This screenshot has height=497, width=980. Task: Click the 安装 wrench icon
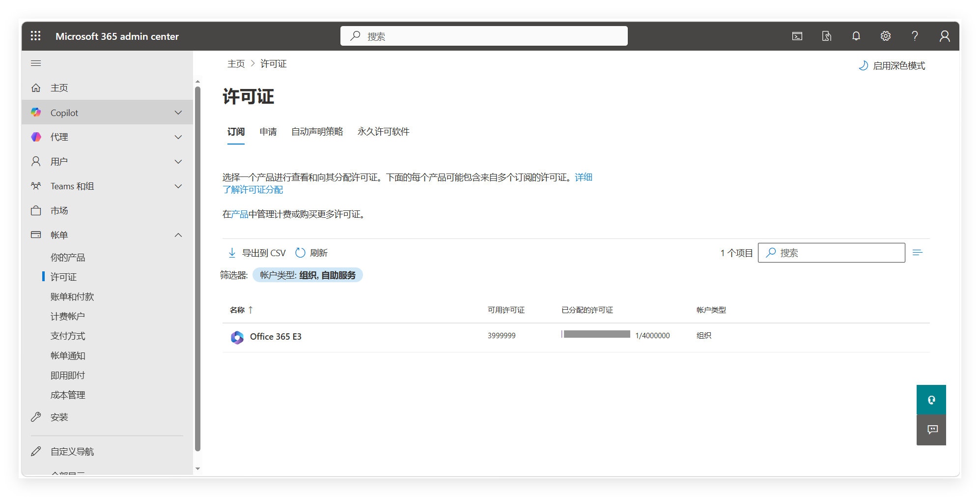tap(36, 417)
